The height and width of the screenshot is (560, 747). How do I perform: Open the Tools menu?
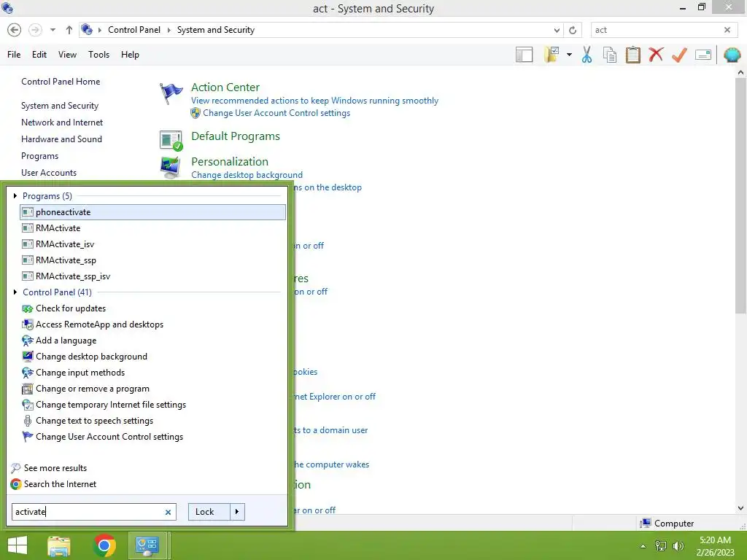coord(98,55)
